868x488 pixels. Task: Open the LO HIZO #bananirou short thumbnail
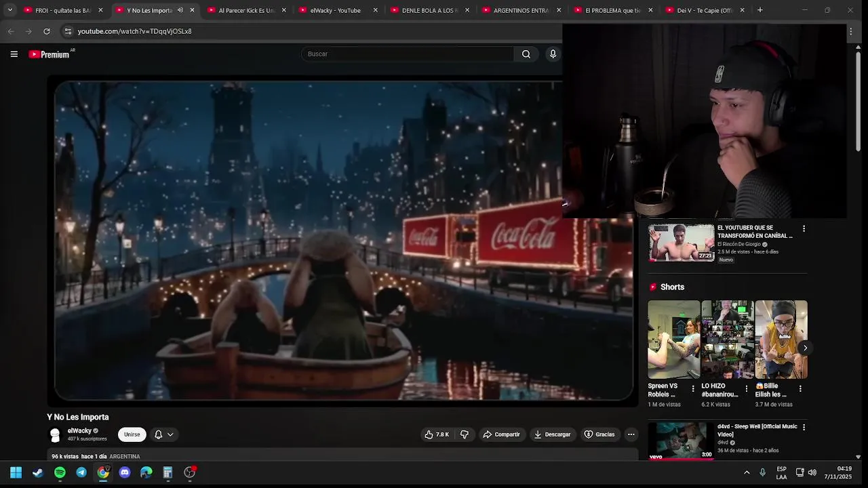pos(728,340)
